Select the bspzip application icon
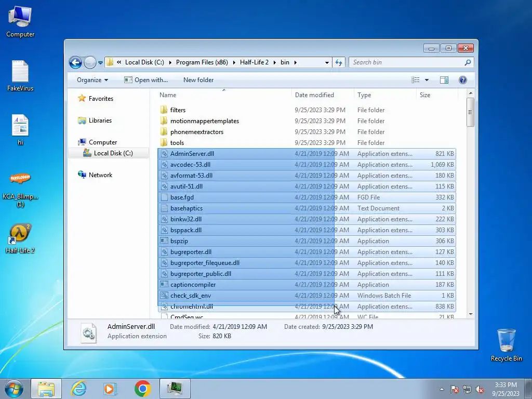Viewport: 532px width, 399px height. coord(164,241)
